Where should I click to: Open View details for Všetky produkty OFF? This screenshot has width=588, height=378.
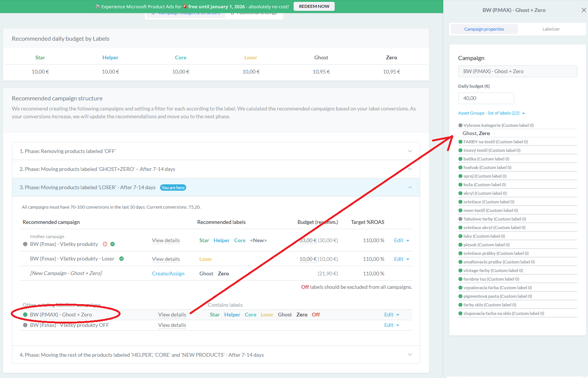tap(172, 325)
